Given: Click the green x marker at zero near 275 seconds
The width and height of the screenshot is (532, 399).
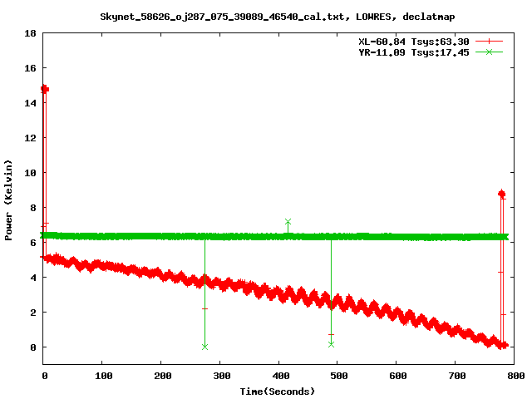Looking at the screenshot, I should [x=204, y=347].
